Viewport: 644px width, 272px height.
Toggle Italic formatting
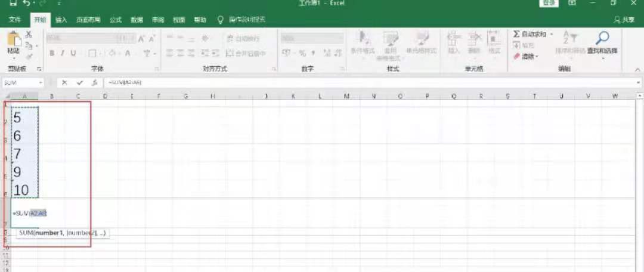(63, 53)
